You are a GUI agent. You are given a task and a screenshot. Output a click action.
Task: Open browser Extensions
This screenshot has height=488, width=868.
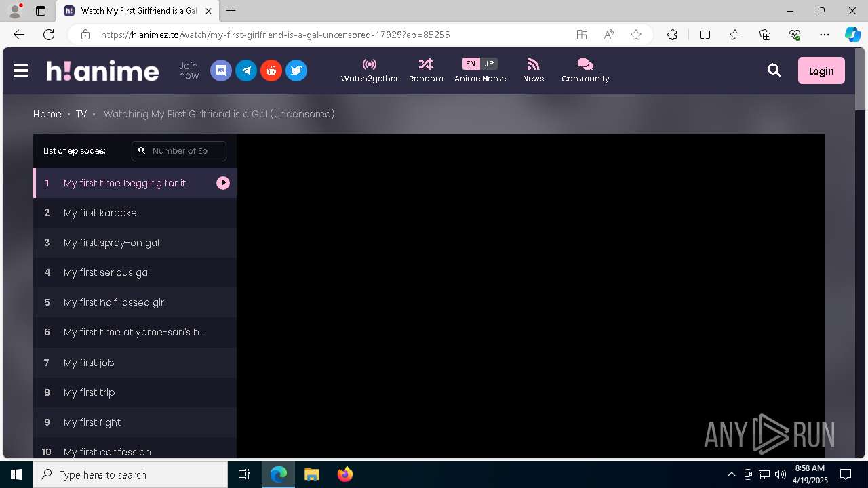tap(672, 35)
